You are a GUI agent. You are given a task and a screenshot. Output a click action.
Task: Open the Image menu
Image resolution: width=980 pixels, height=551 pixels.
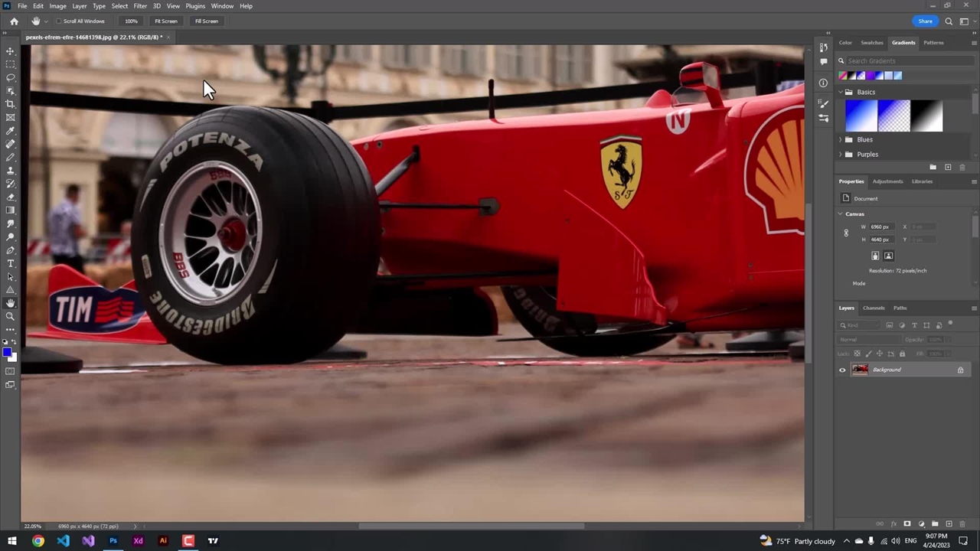57,6
